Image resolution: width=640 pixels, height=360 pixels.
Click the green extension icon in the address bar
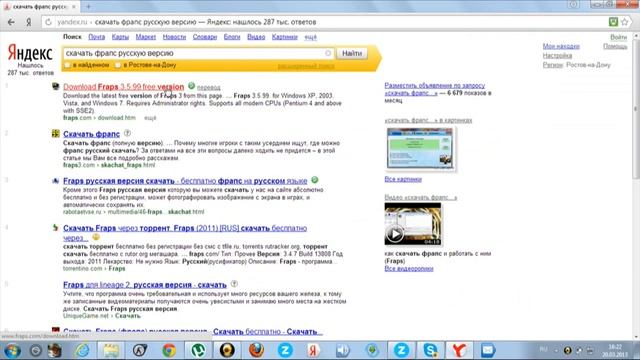click(x=613, y=22)
